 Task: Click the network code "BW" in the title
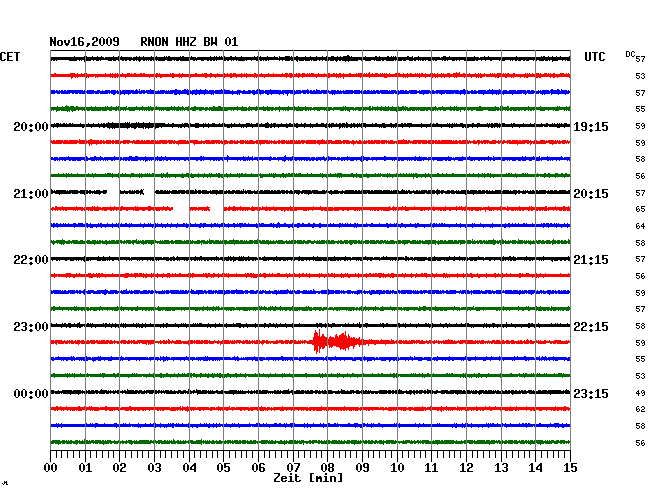click(x=210, y=42)
